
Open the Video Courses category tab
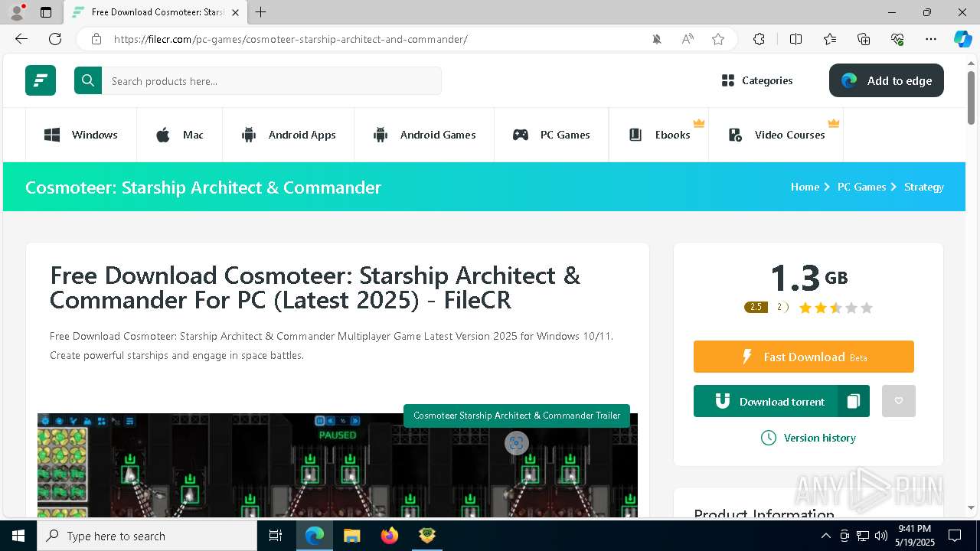click(x=776, y=135)
